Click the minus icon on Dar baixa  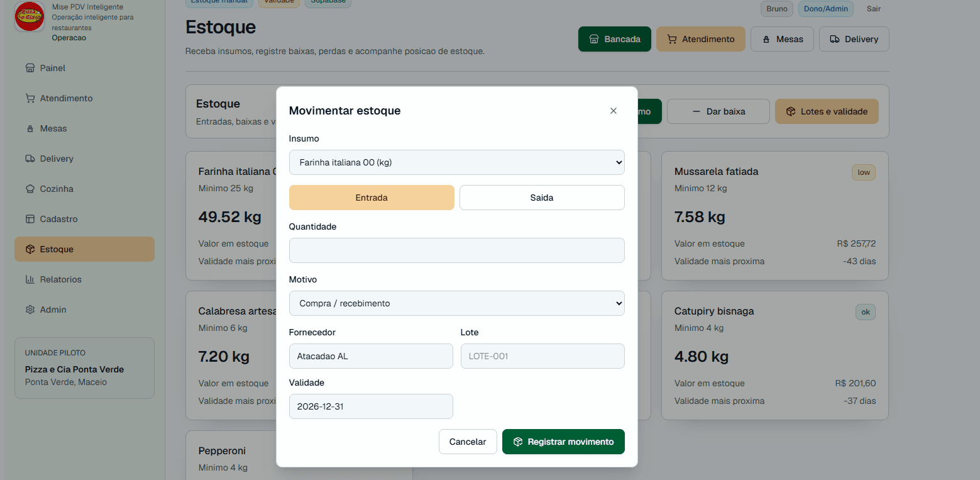click(x=696, y=111)
